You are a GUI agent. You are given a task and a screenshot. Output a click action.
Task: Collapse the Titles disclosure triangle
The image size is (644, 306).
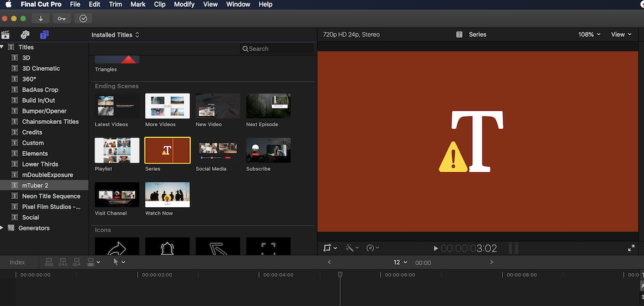tap(2, 47)
